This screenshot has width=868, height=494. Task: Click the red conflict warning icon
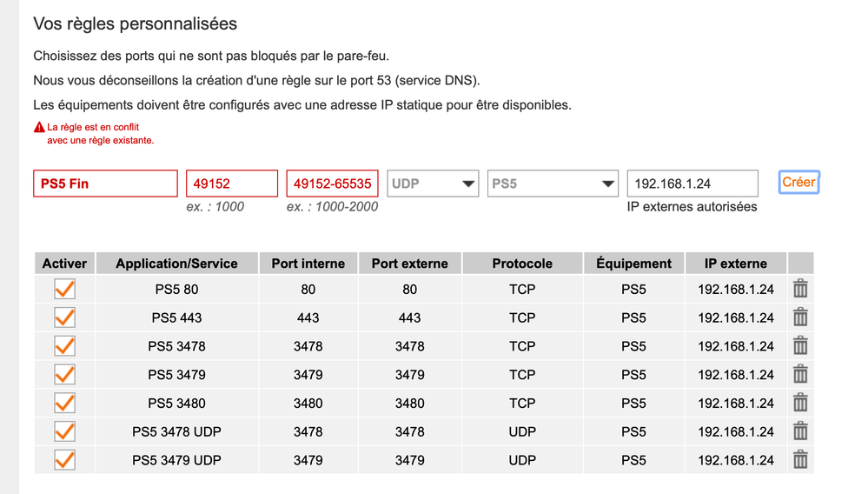point(38,127)
